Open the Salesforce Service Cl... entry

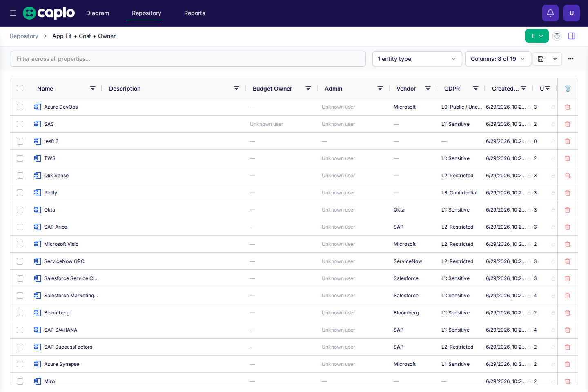coord(71,278)
